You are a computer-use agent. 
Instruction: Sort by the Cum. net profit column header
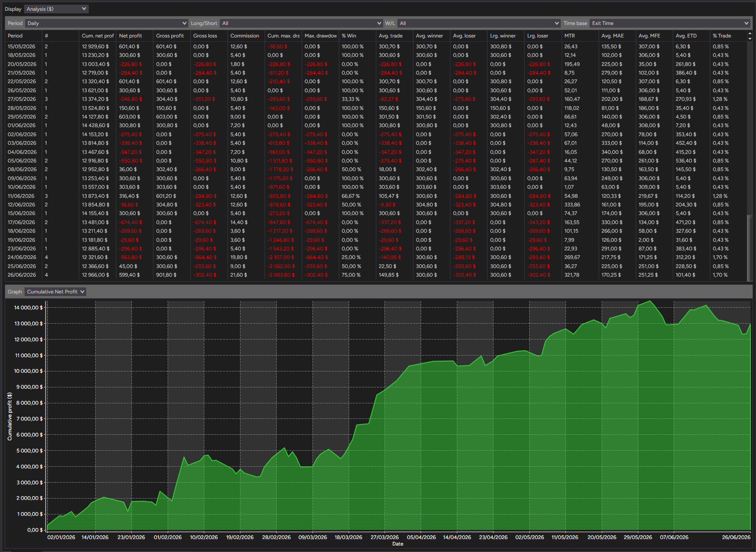point(97,36)
